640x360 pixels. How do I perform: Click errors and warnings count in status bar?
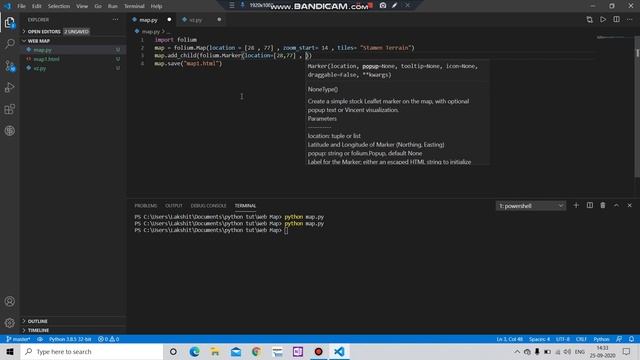point(108,339)
